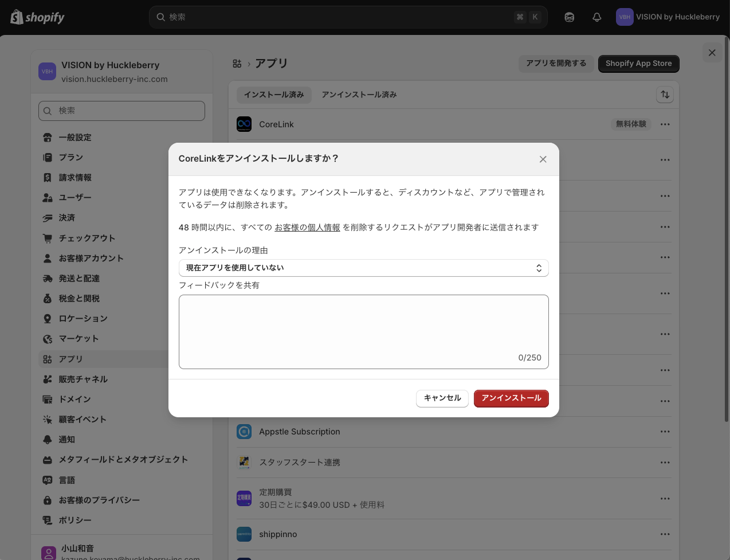Viewport: 730px width, 560px height.
Task: Switch to インストール済み tab
Action: point(274,95)
